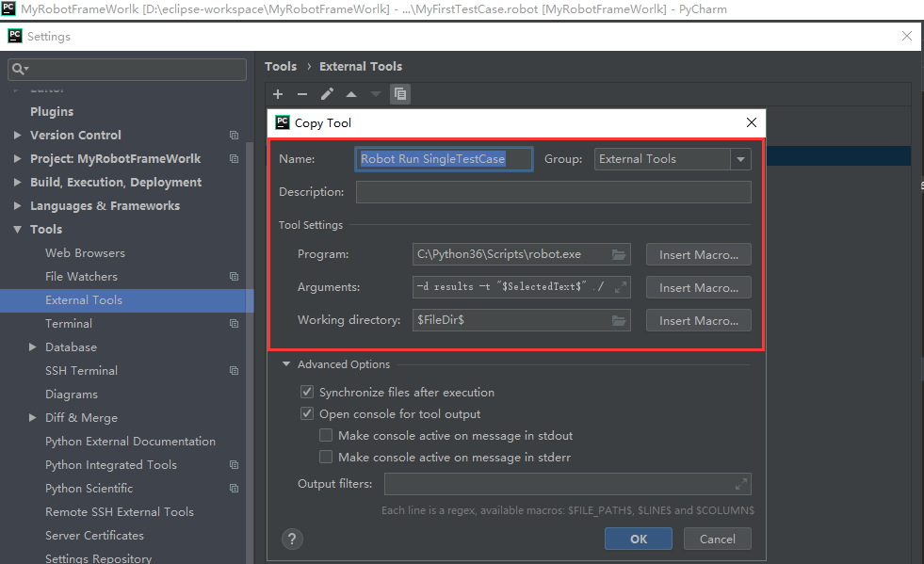Add a new external tool with plus icon

[278, 93]
